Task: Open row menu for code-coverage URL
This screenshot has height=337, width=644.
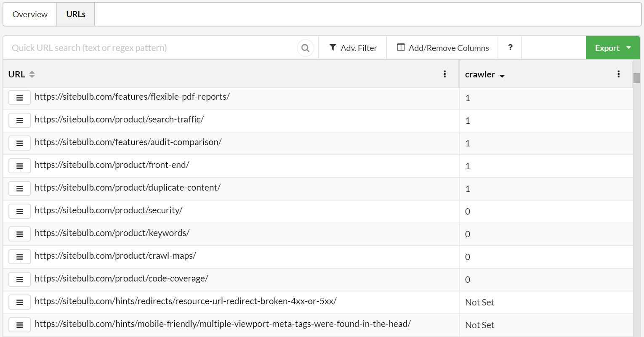Action: point(20,279)
